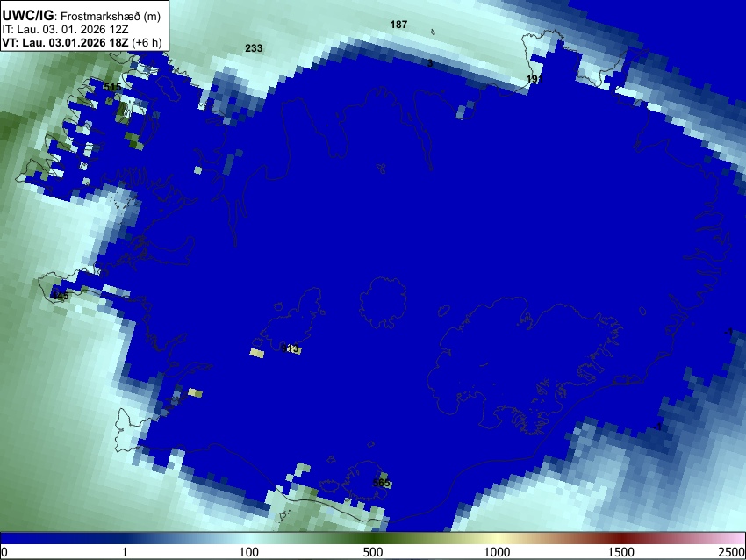This screenshot has width=746, height=560.
Task: Click the "2500" color scale label
Action: pyautogui.click(x=732, y=552)
